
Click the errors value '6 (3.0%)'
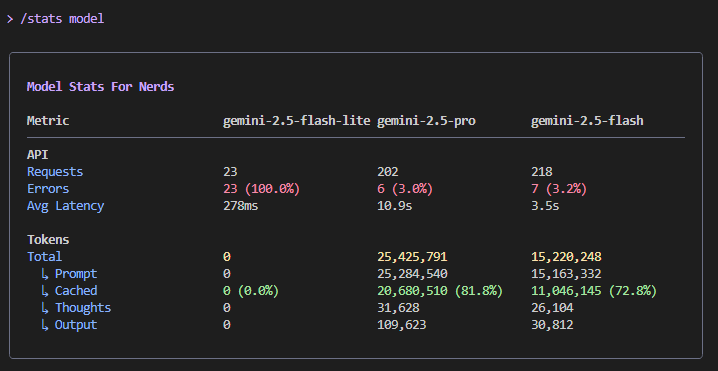pos(405,189)
